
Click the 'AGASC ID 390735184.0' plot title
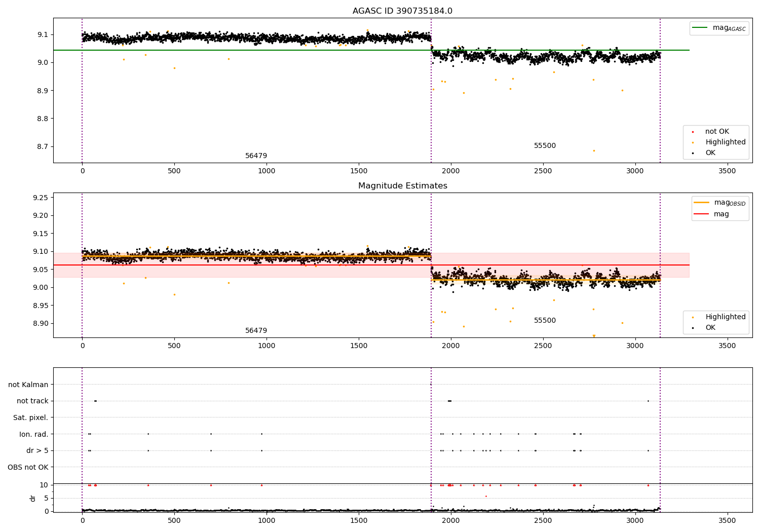[x=402, y=11]
